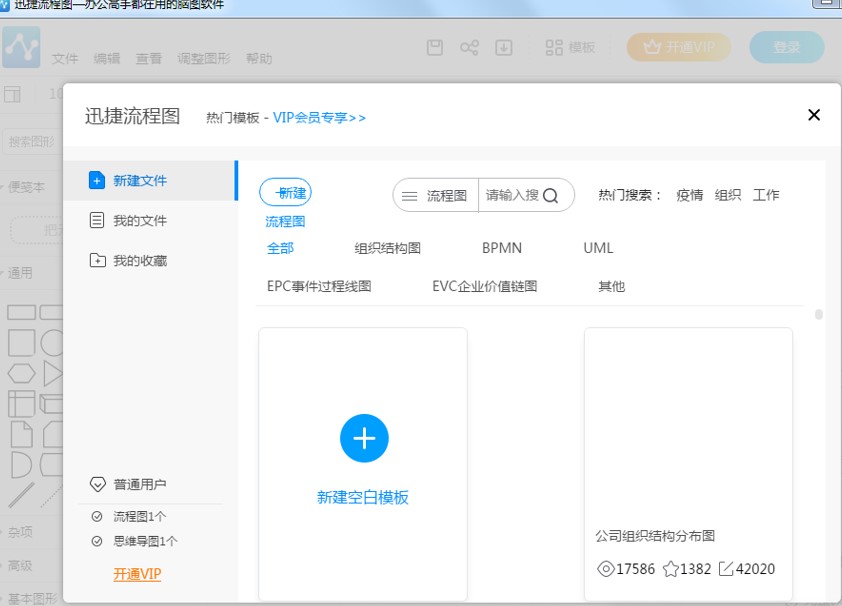Click the 新建 button

286,193
